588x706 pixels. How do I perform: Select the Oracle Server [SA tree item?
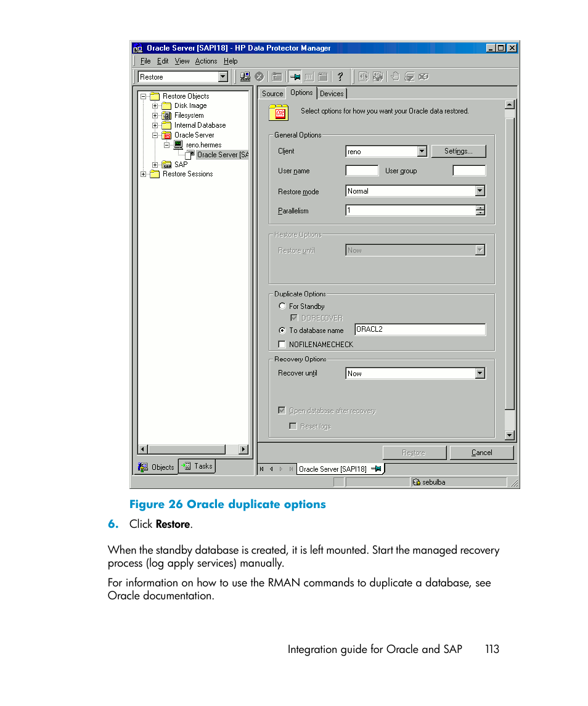pyautogui.click(x=223, y=155)
